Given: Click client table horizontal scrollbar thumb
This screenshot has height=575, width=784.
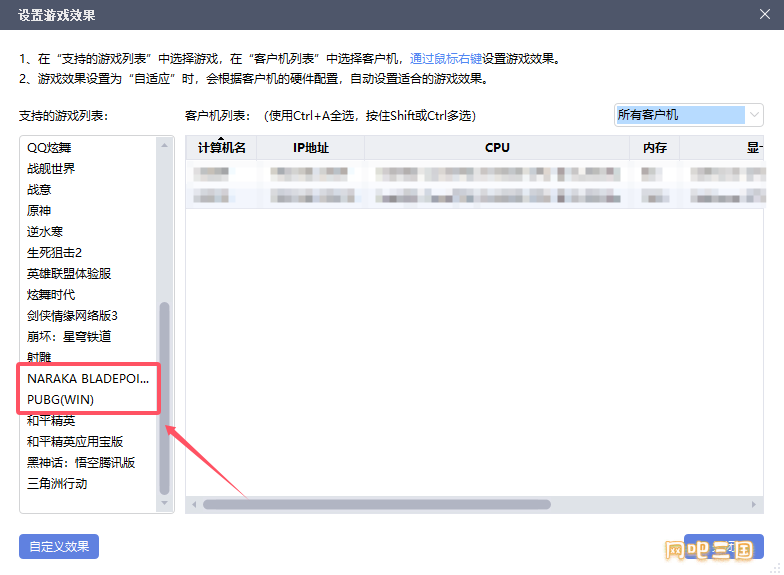Looking at the screenshot, I should [x=377, y=504].
